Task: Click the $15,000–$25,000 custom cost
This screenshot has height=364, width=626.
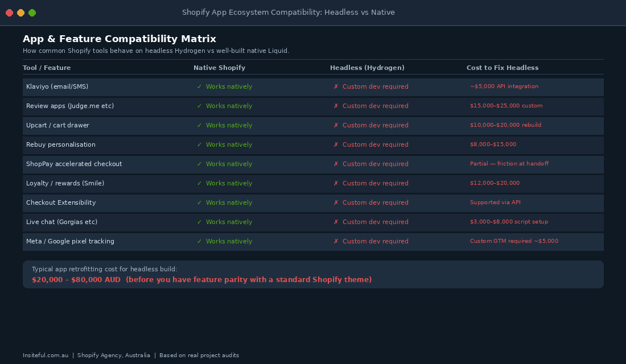Action: point(506,106)
